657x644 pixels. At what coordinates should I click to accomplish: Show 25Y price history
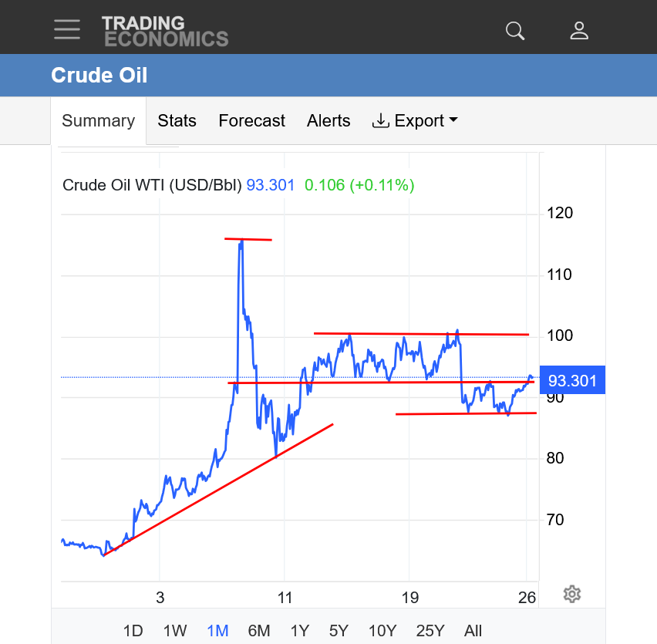click(x=430, y=631)
